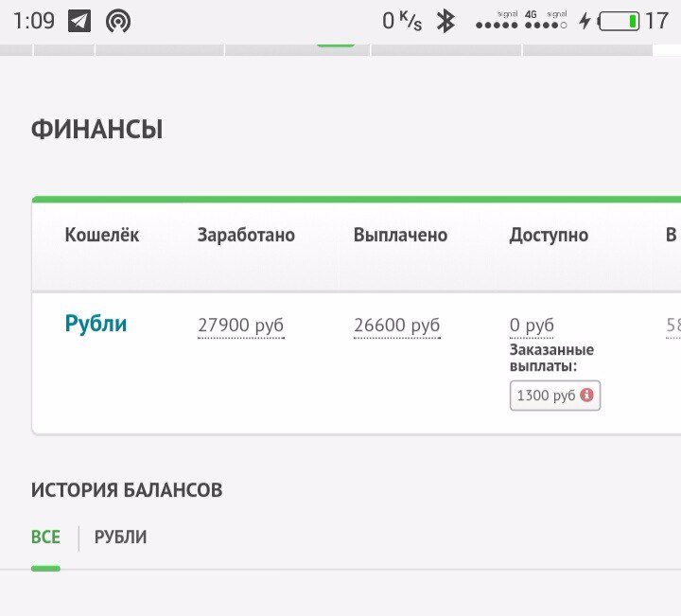681x616 pixels.
Task: Tap the battery indicator icon
Action: pyautogui.click(x=620, y=21)
